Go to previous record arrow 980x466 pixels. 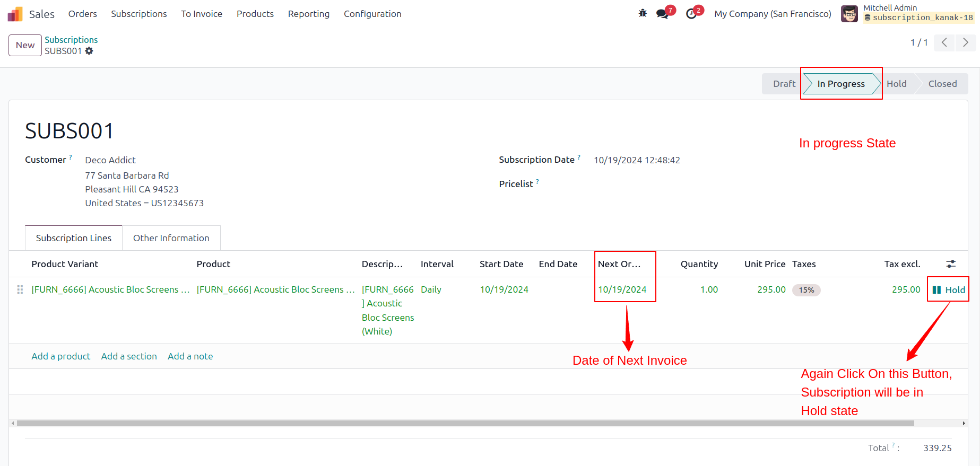944,42
